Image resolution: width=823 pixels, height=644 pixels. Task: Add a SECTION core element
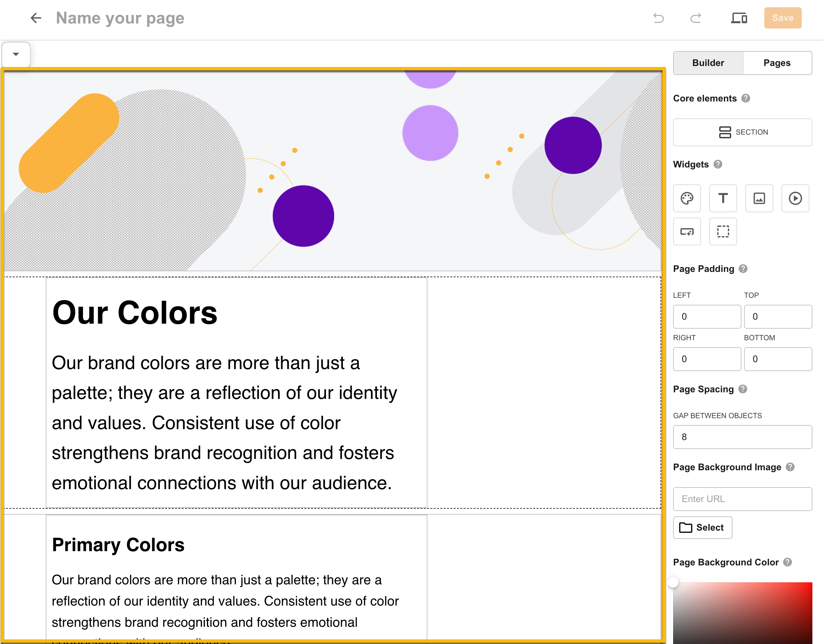(x=742, y=132)
